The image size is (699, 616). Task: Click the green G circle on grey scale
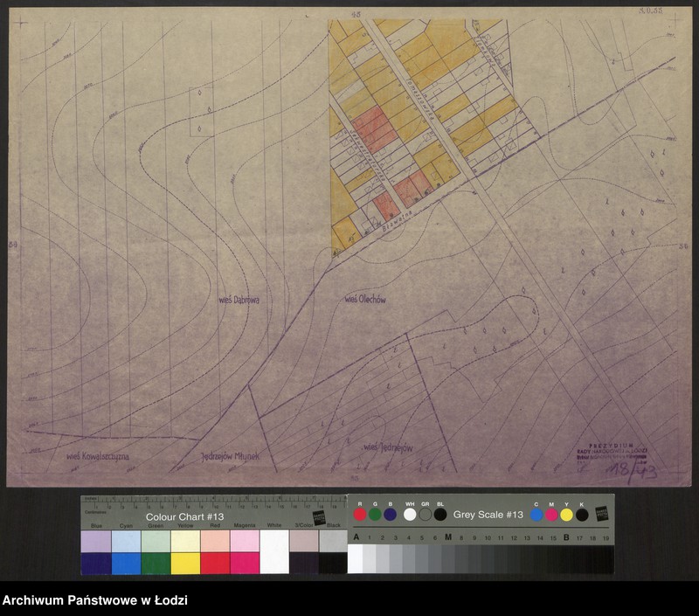375,515
